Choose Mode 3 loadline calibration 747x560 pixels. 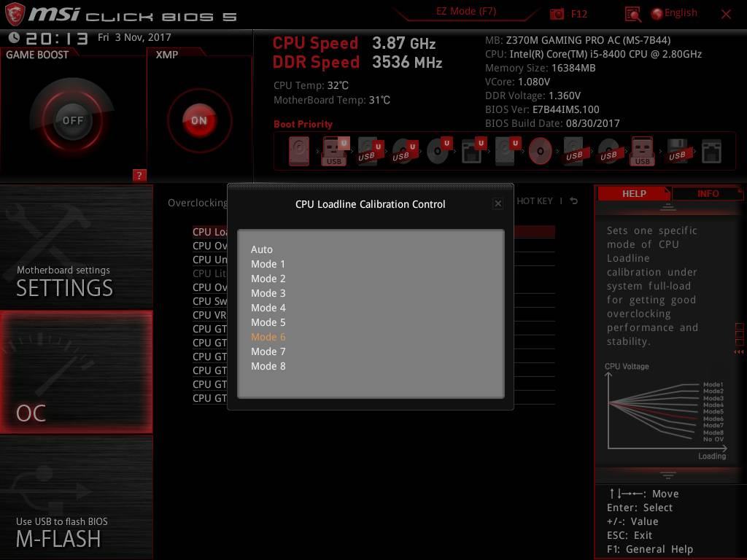(x=268, y=293)
